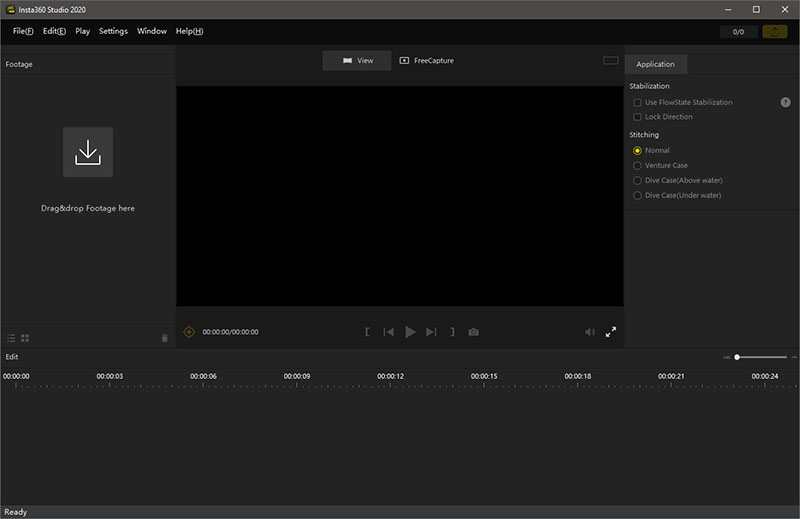The image size is (800, 519).
Task: Switch to the FreeCapture mode tab
Action: (427, 60)
